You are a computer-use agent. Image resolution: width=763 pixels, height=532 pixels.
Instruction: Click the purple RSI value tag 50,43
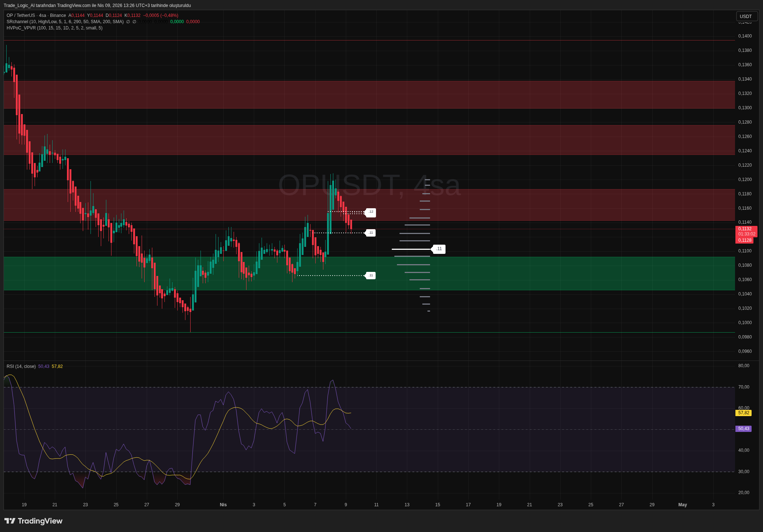point(744,429)
